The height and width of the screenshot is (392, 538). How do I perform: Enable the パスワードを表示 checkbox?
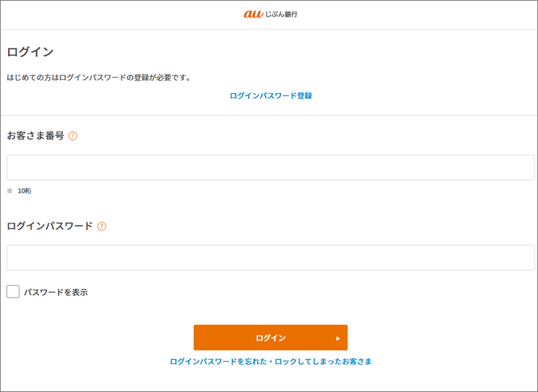coord(13,292)
